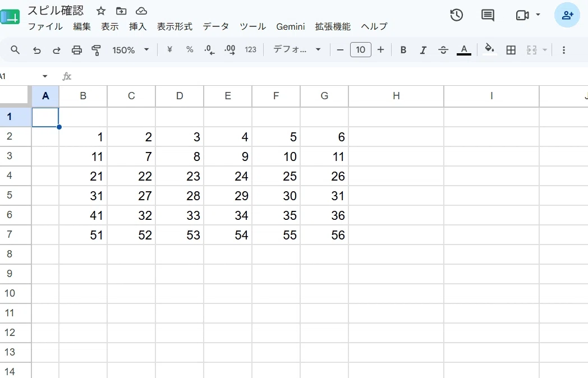Open the fill color picker
Viewport: 588px width, 378px height.
pyautogui.click(x=489, y=49)
